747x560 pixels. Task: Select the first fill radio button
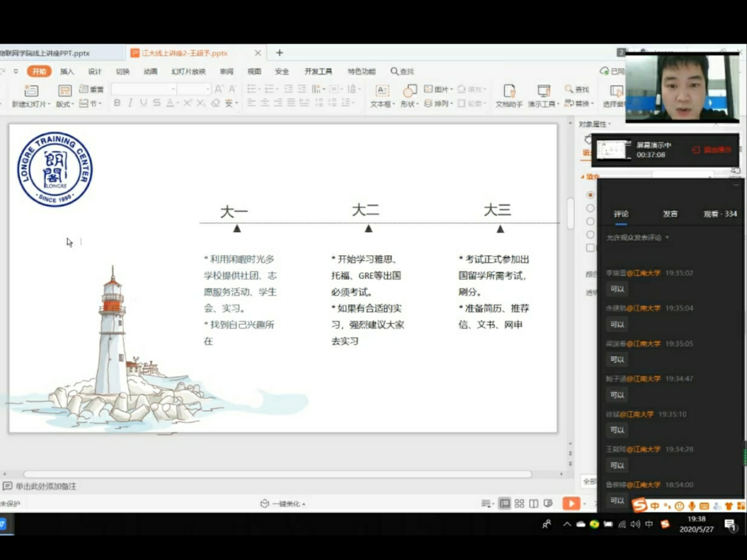point(590,195)
